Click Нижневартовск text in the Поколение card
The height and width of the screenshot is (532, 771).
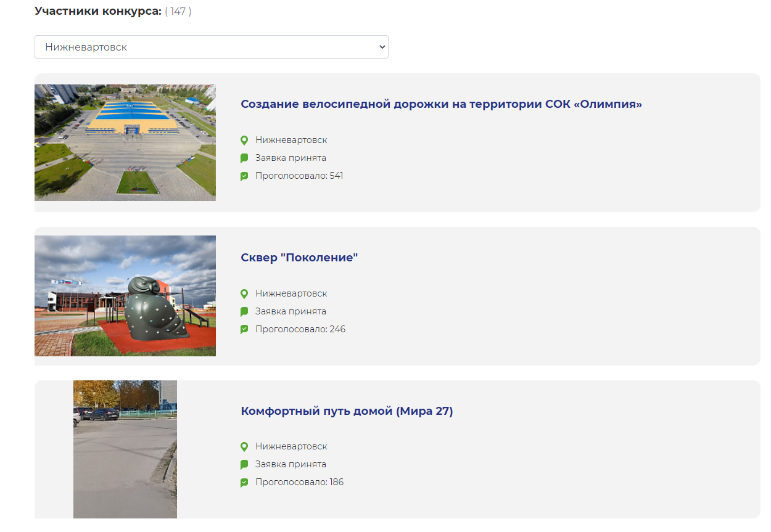pyautogui.click(x=291, y=293)
